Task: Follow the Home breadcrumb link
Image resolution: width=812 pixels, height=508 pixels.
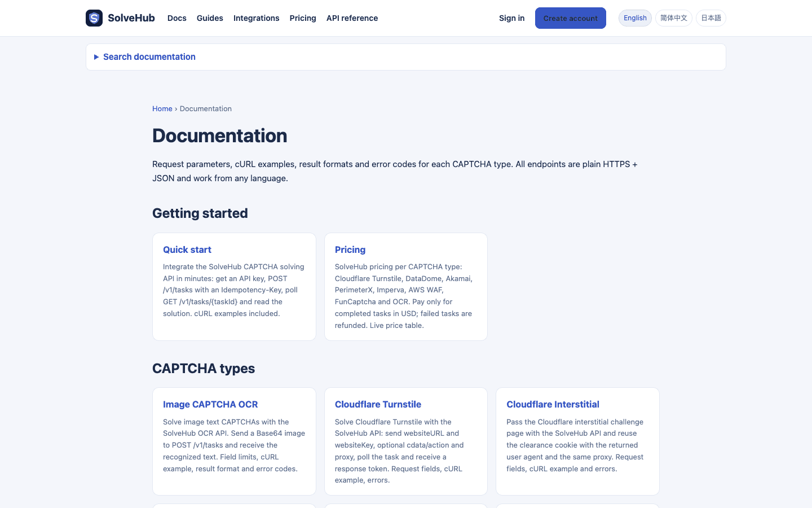Action: click(x=162, y=109)
